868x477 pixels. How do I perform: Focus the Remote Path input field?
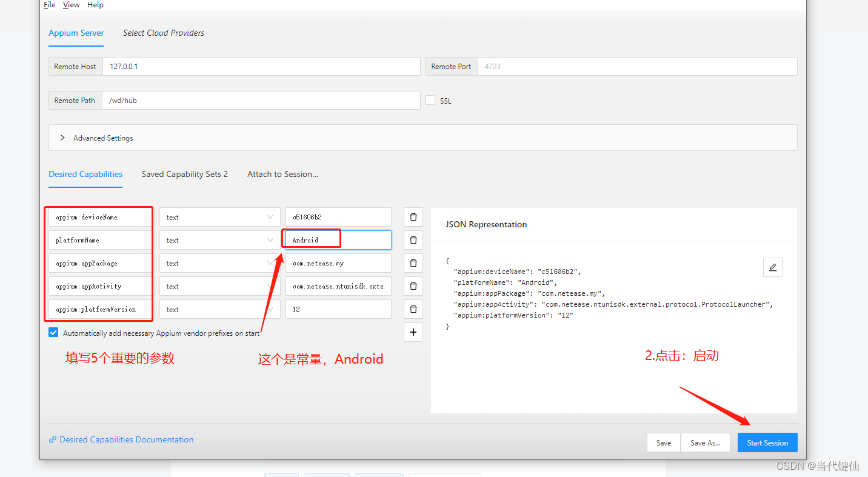click(261, 101)
